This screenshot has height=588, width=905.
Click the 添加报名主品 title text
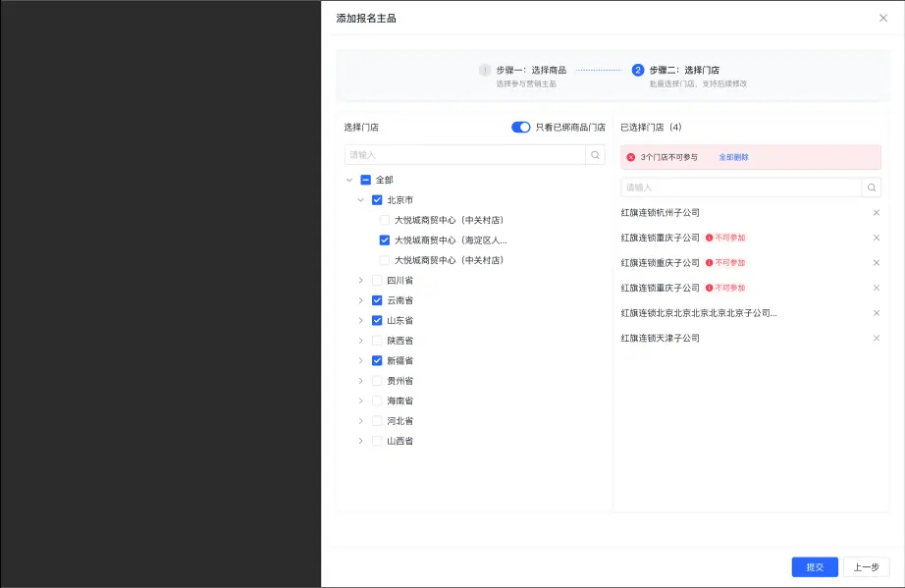(x=366, y=19)
